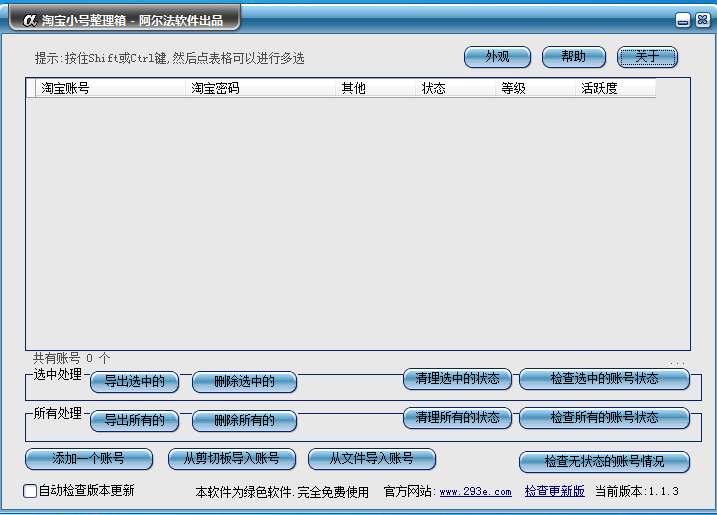Click the Shift/Ctrl multi-select hint text
Image resolution: width=717 pixels, height=515 pixels.
click(x=170, y=58)
